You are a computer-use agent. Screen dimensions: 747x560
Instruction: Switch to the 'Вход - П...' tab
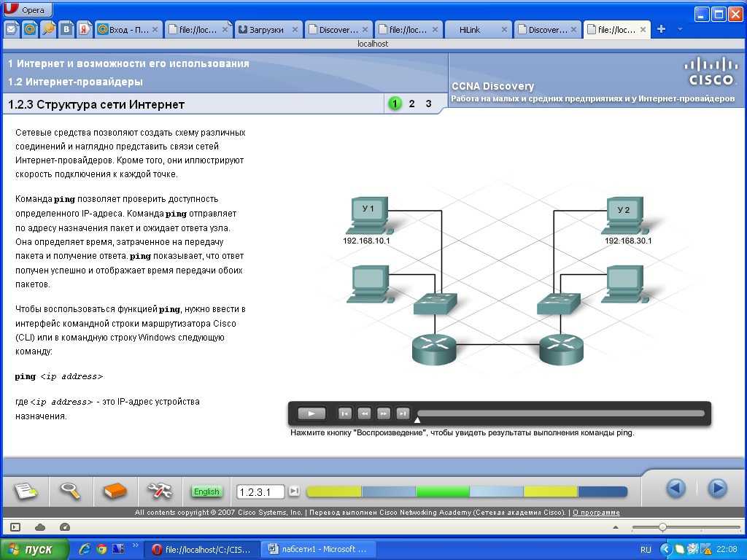(x=128, y=29)
